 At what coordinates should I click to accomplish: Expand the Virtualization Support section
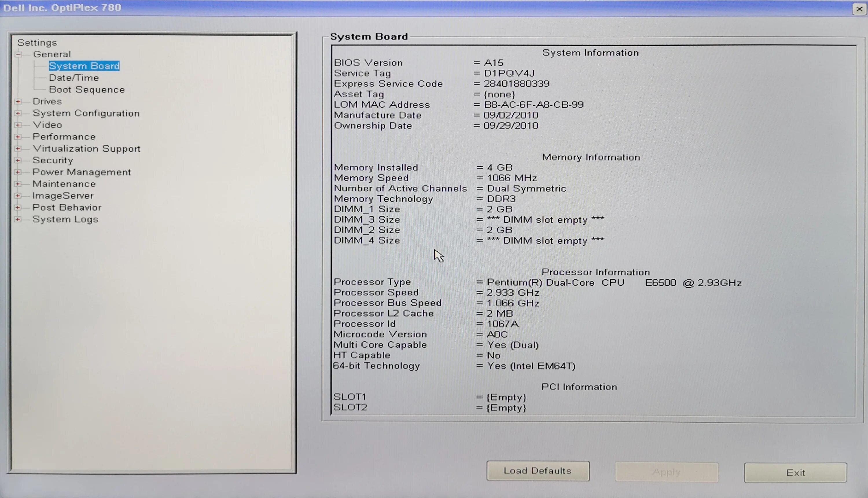19,148
